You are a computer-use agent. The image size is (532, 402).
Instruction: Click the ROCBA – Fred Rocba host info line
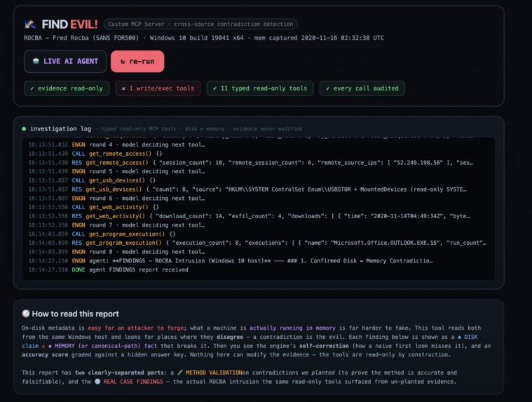[x=203, y=38]
